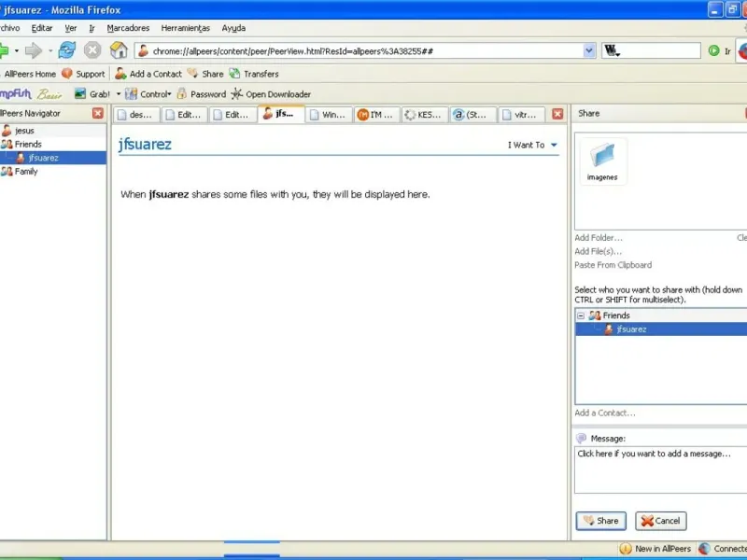This screenshot has height=560, width=747.
Task: Open AllPeers Home bookmark
Action: coord(29,74)
